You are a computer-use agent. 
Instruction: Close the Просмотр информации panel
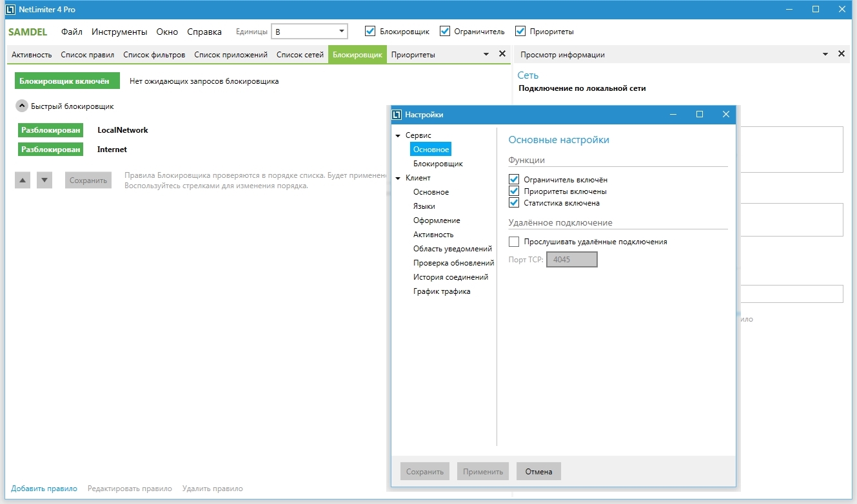tap(842, 54)
